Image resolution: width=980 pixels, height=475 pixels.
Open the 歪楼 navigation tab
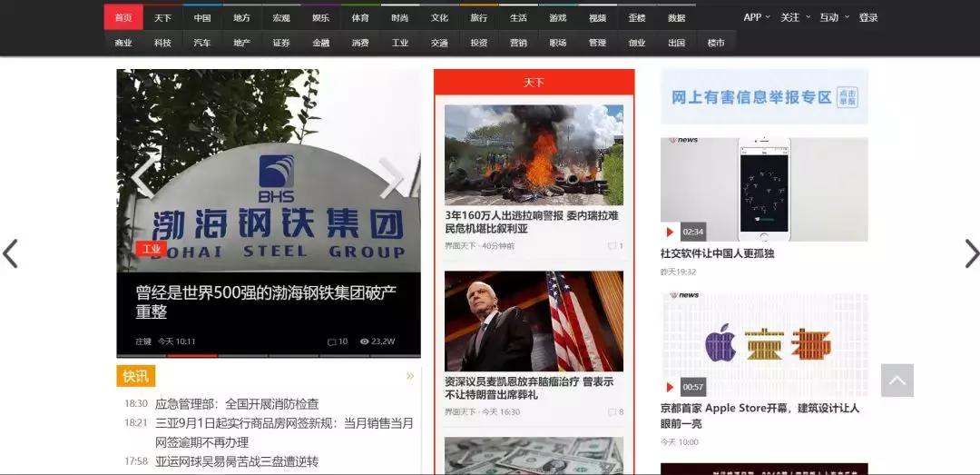pos(638,17)
